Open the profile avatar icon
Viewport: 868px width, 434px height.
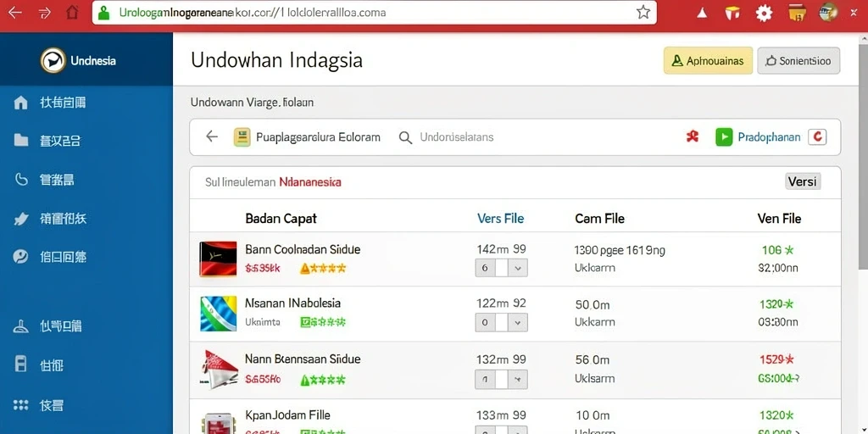[828, 12]
